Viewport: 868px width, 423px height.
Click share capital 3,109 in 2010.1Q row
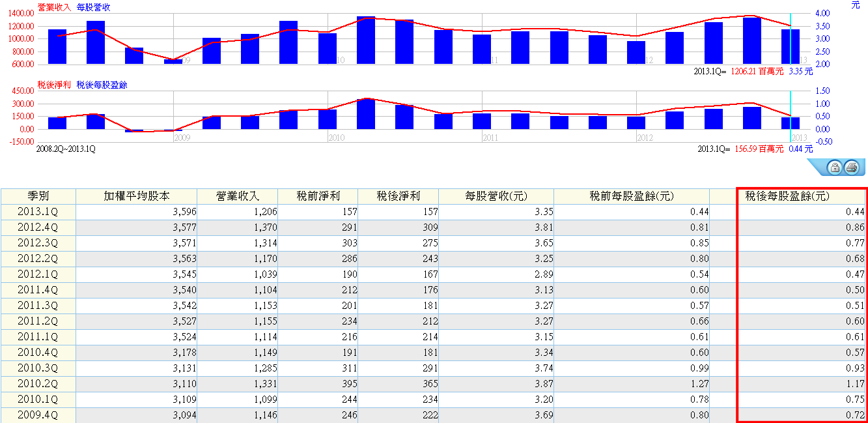coord(184,400)
